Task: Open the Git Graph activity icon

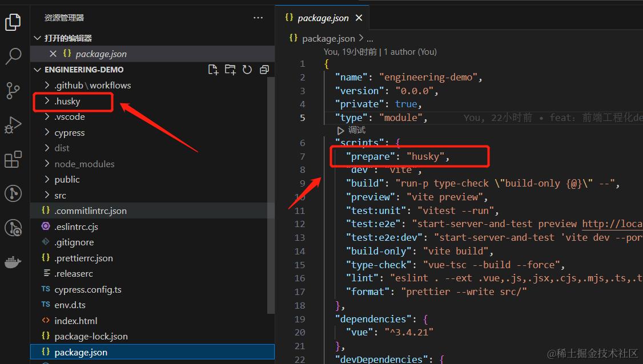Action: tap(13, 193)
